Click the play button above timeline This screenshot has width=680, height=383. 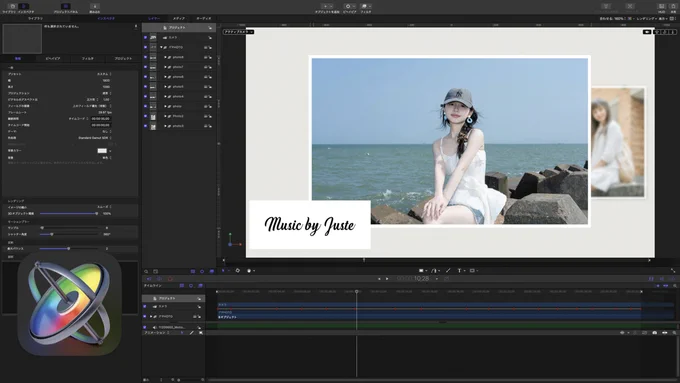(387, 279)
